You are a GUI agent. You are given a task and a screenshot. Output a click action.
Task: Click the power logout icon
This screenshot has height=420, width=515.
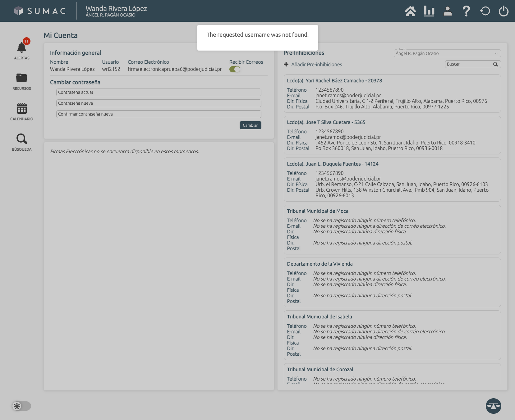(504, 11)
